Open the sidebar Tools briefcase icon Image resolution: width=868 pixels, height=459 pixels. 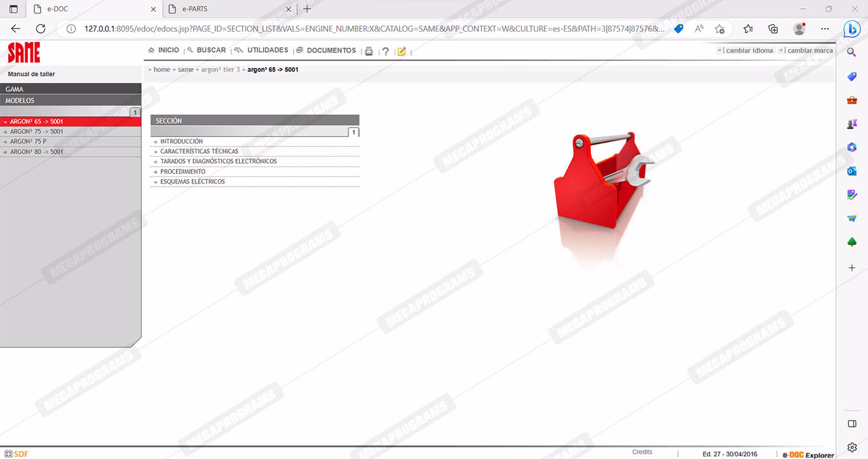pyautogui.click(x=852, y=100)
